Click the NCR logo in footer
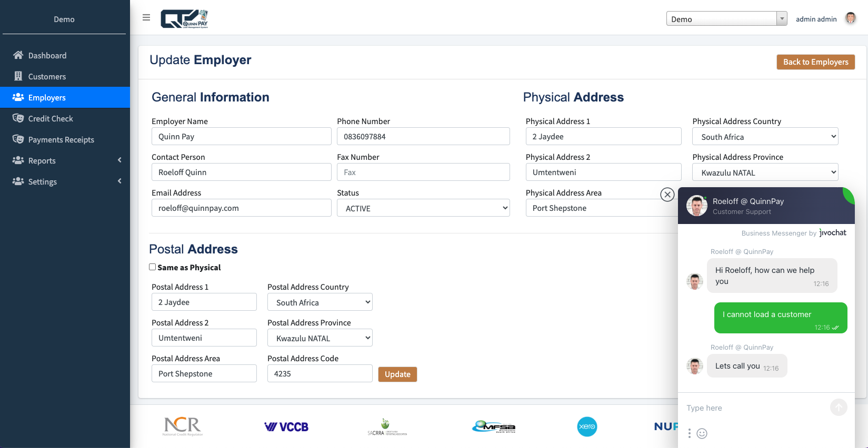868x448 pixels. pyautogui.click(x=183, y=426)
